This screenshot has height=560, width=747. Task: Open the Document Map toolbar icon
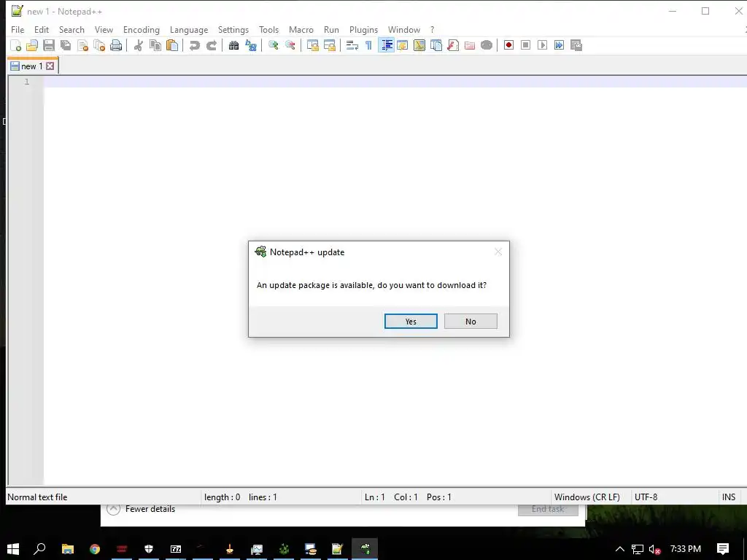pyautogui.click(x=419, y=45)
